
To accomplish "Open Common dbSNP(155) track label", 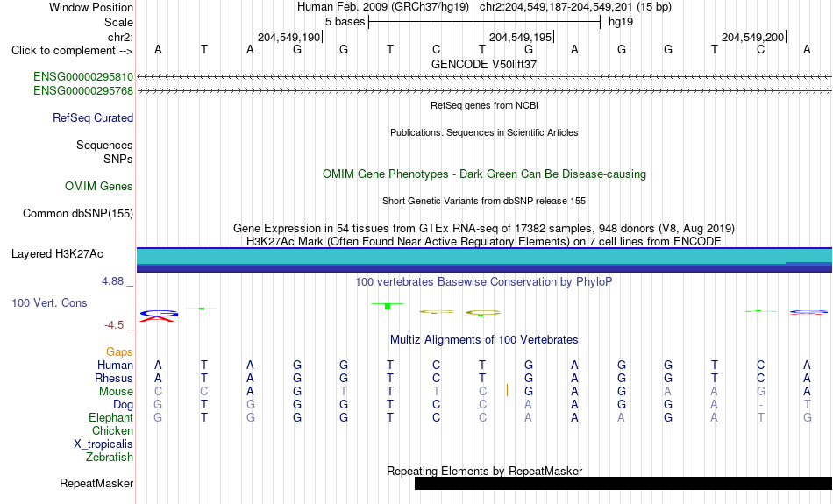I will (77, 214).
